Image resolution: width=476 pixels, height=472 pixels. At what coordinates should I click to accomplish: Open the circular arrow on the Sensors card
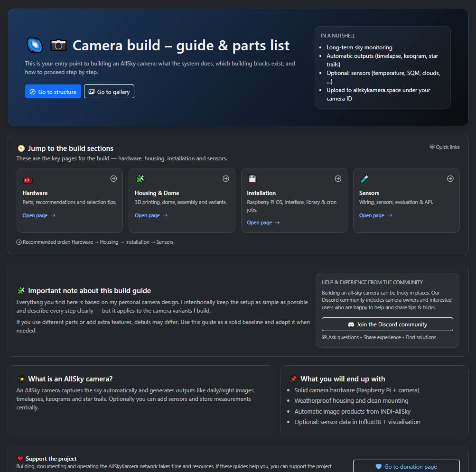[x=450, y=178]
